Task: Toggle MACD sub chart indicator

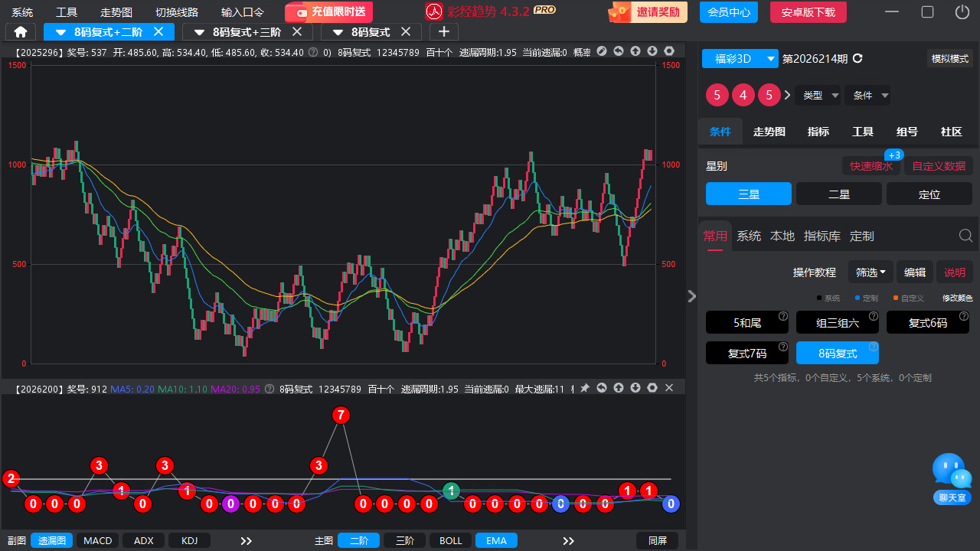Action: point(98,541)
